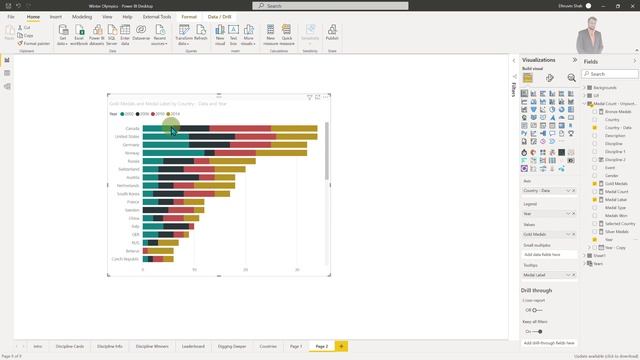Open More options on the chart header
Screen dimensions: 640x360
[325, 97]
